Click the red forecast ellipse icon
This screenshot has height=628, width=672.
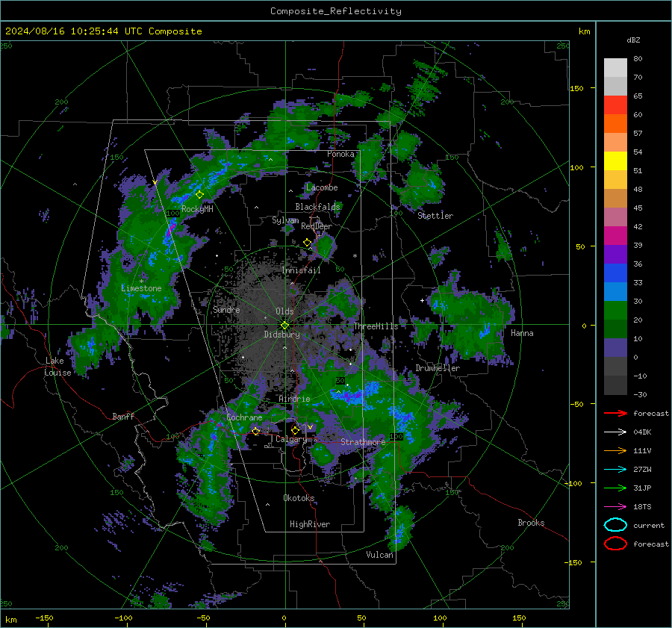point(615,544)
